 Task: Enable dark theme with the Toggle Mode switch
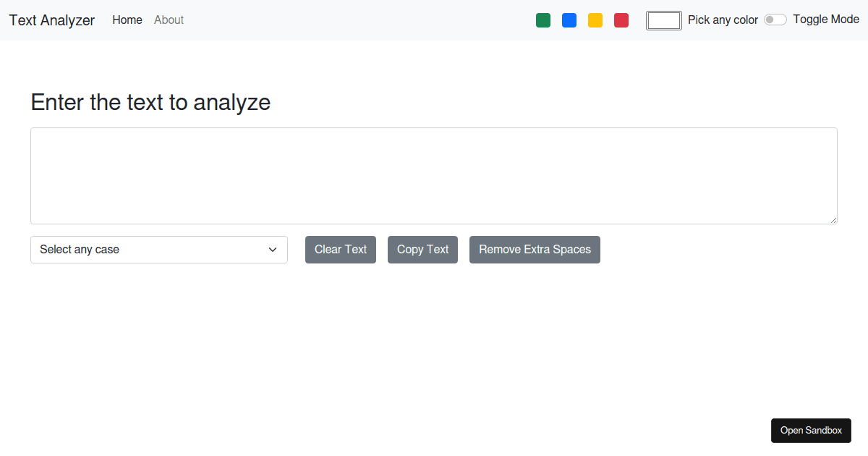[x=775, y=19]
